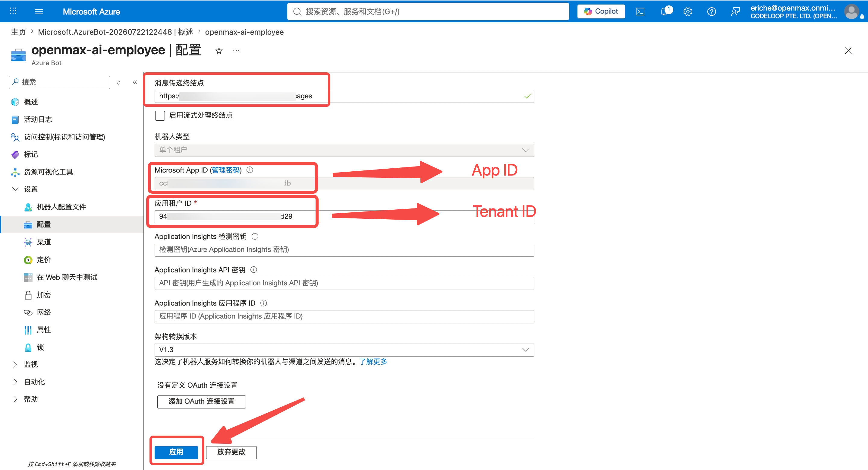Screen dimensions: 868x470
Task: Collapse the 设置 group
Action: [15, 189]
